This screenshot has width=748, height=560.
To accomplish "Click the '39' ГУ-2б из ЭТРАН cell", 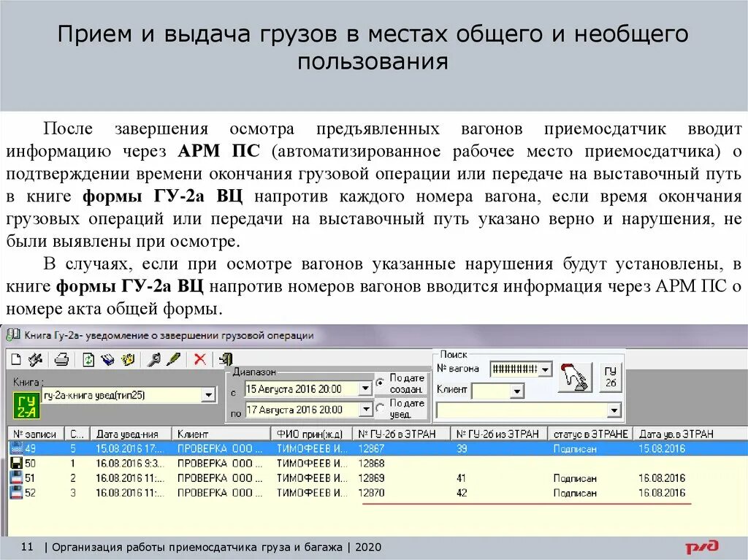I will tap(462, 448).
